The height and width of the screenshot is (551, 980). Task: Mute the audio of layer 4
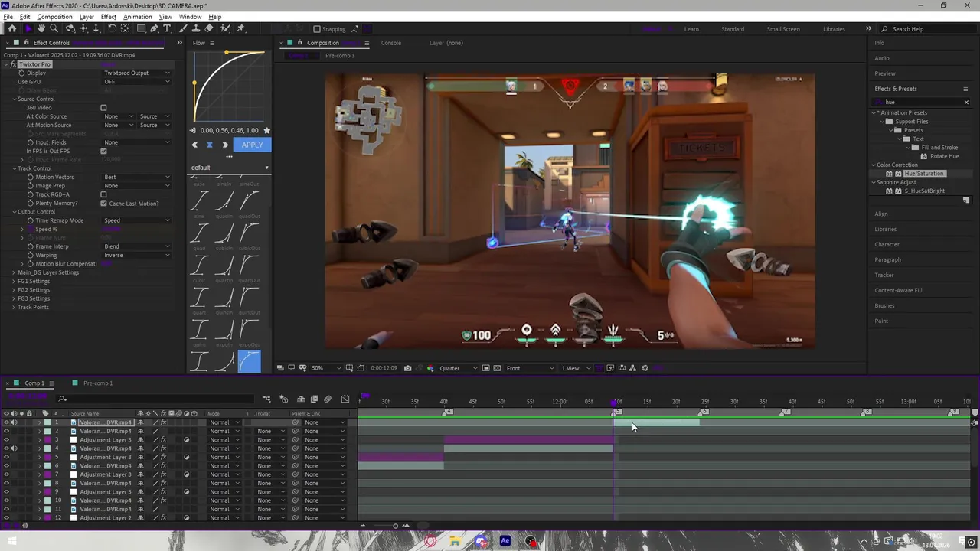14,448
